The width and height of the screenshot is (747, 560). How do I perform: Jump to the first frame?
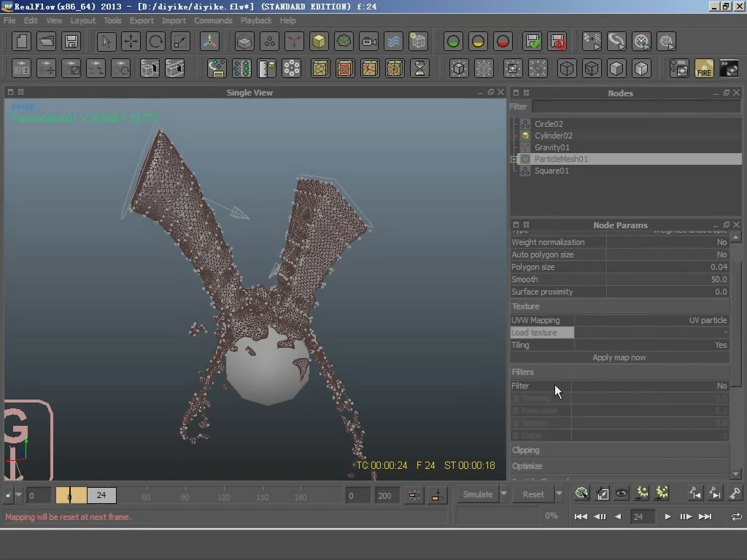pyautogui.click(x=581, y=517)
